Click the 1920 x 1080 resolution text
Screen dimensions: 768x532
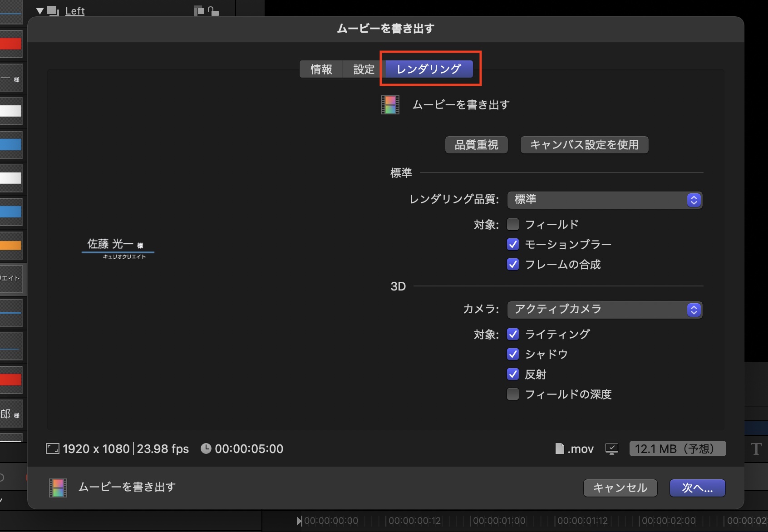[x=96, y=449]
